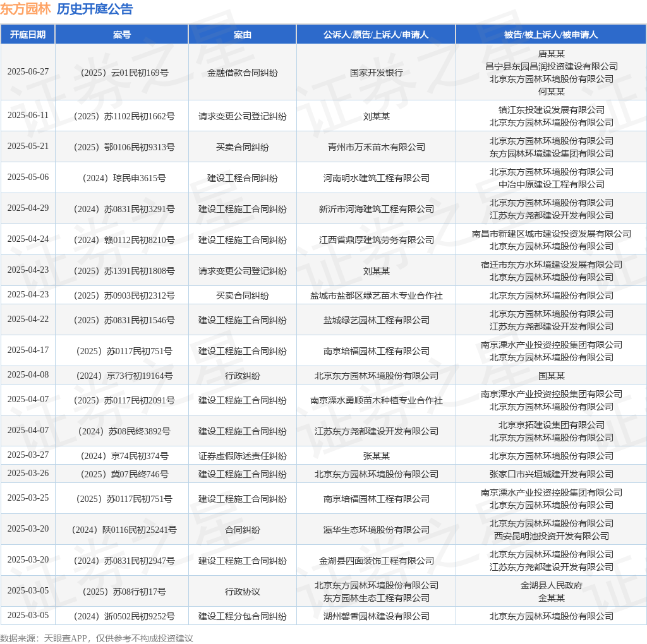Click the date 2025-05-06
Viewport: 647px width, 644px height.
[28, 177]
